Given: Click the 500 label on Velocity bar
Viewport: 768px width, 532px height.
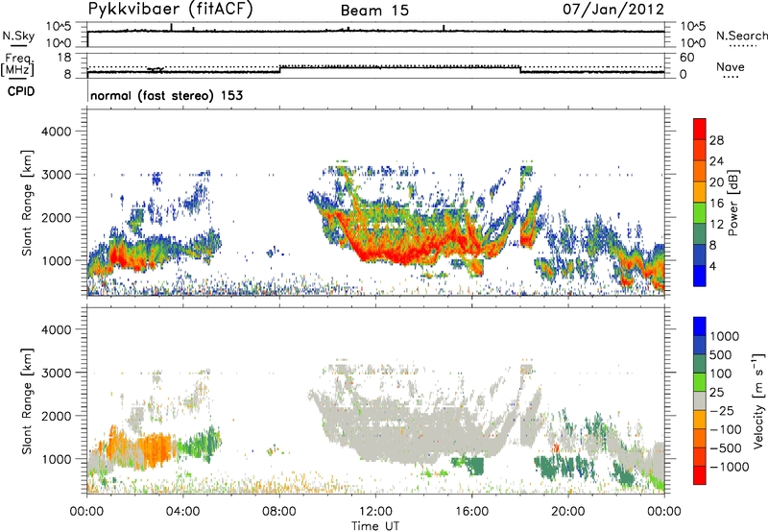Looking at the screenshot, I should 721,354.
